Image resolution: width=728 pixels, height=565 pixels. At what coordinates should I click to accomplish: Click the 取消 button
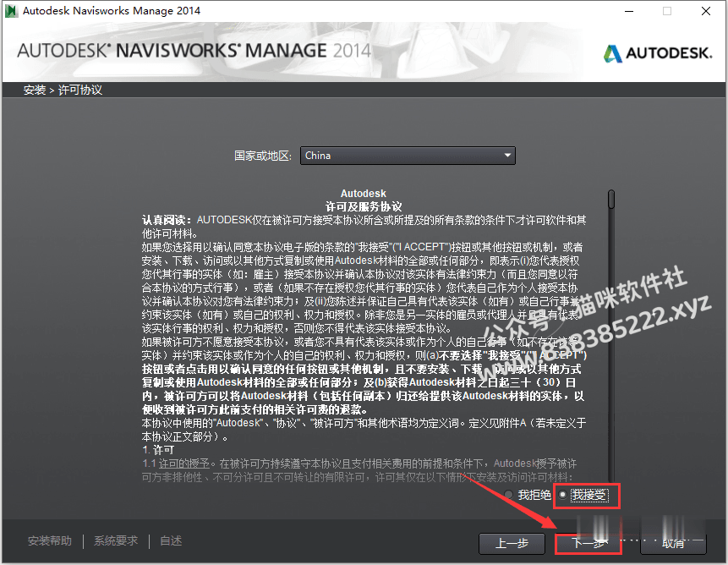(x=673, y=543)
